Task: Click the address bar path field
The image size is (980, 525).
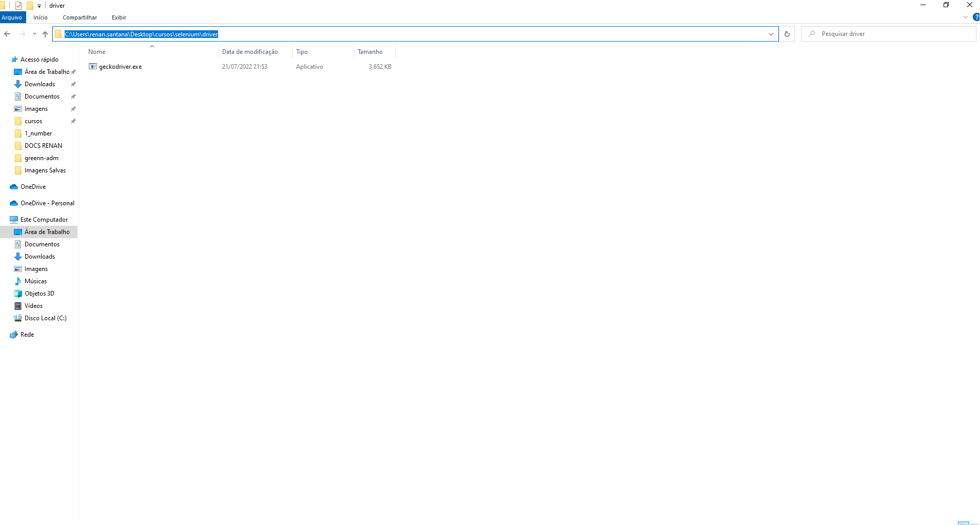Action: click(x=416, y=34)
